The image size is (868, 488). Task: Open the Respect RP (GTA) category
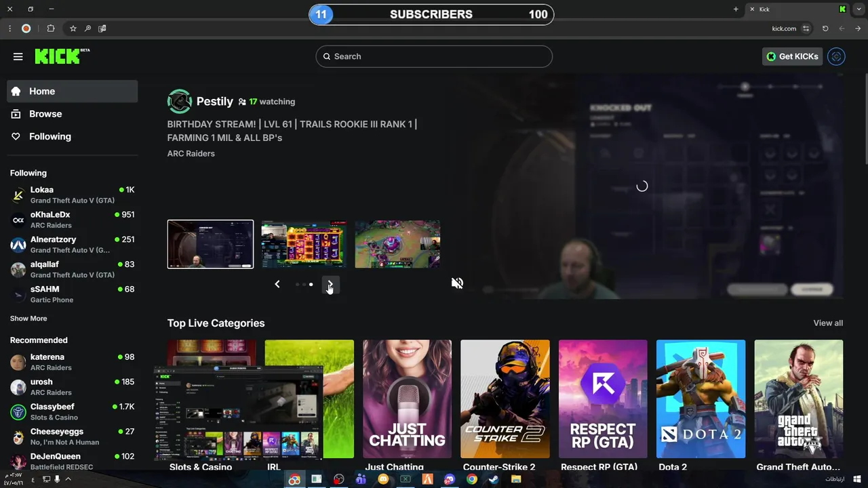[603, 399]
